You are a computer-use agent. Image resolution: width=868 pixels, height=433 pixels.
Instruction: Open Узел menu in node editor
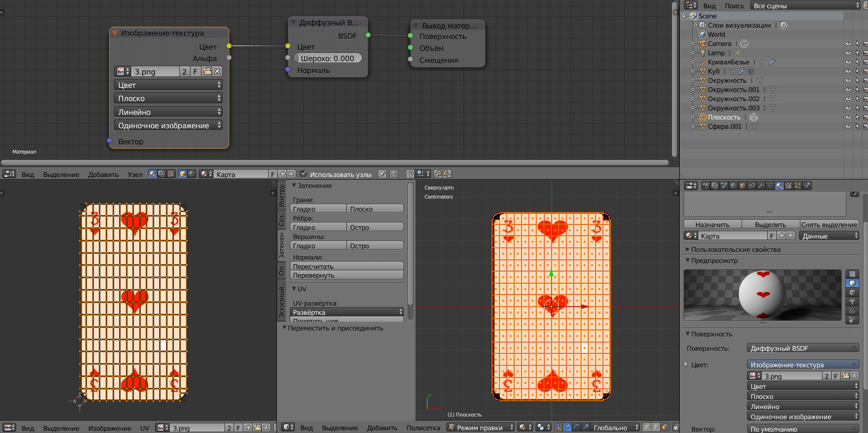(135, 174)
